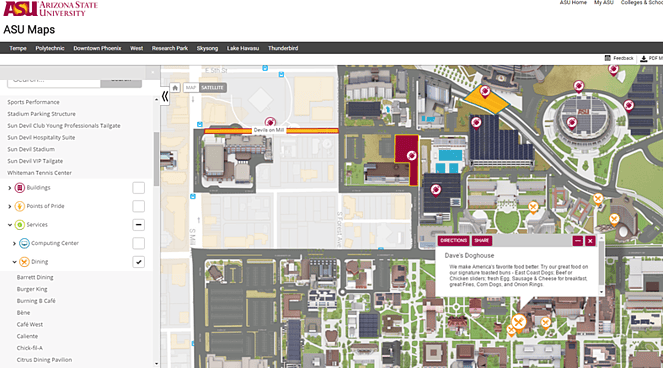Click the Feedback icon

coord(608,58)
